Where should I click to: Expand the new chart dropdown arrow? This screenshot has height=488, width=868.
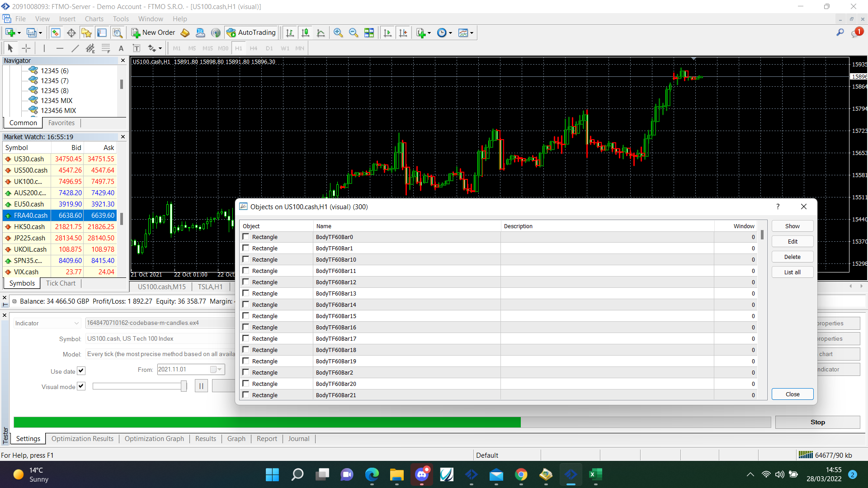19,33
